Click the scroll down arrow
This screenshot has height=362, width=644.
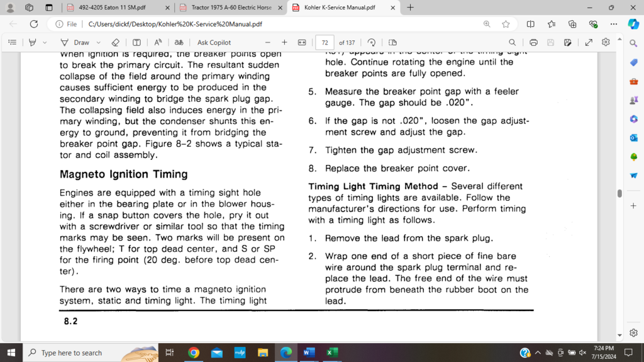(x=619, y=336)
